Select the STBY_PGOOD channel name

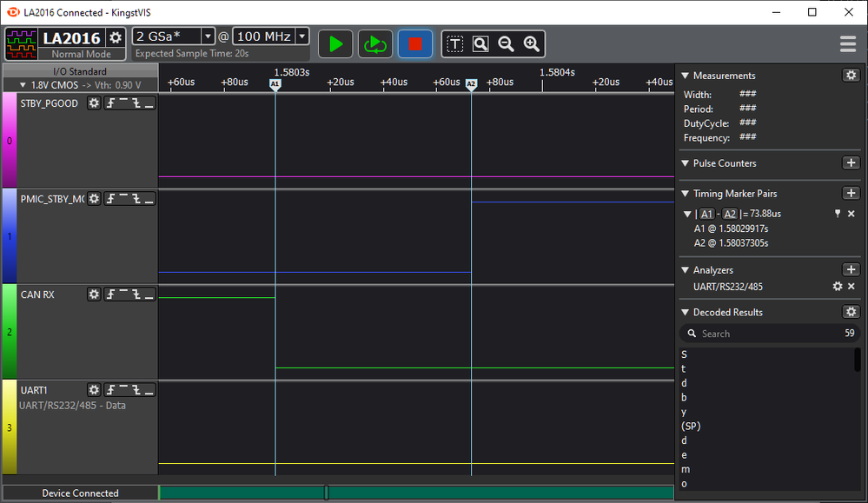point(50,103)
